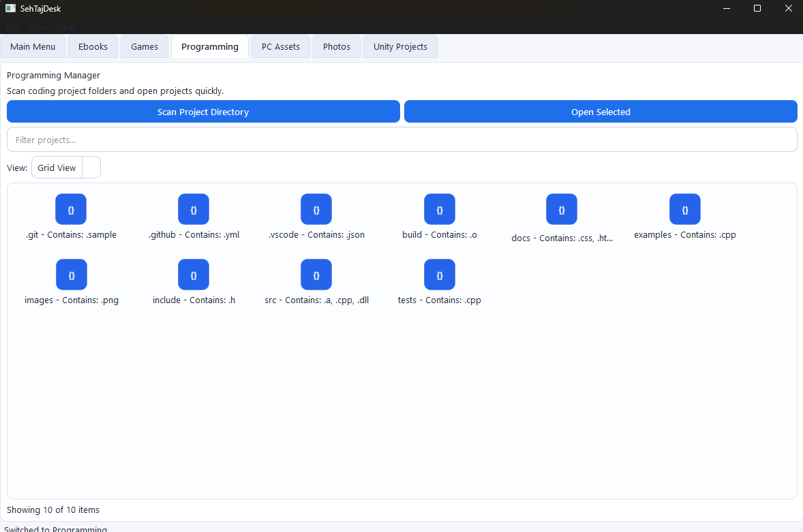The width and height of the screenshot is (803, 532).
Task: Open the Help menu
Action: tap(66, 27)
